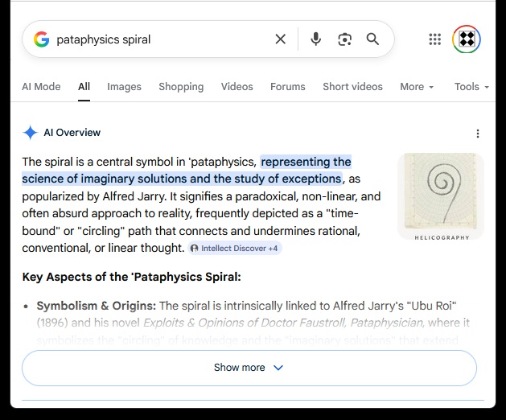Image resolution: width=506 pixels, height=420 pixels.
Task: Switch to the AI Mode tab
Action: point(41,87)
